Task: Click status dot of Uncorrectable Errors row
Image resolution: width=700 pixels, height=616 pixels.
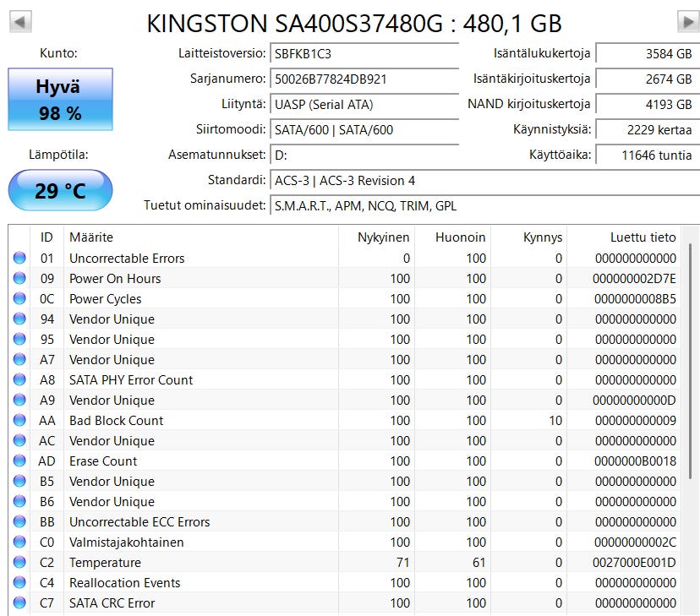Action: tap(19, 258)
